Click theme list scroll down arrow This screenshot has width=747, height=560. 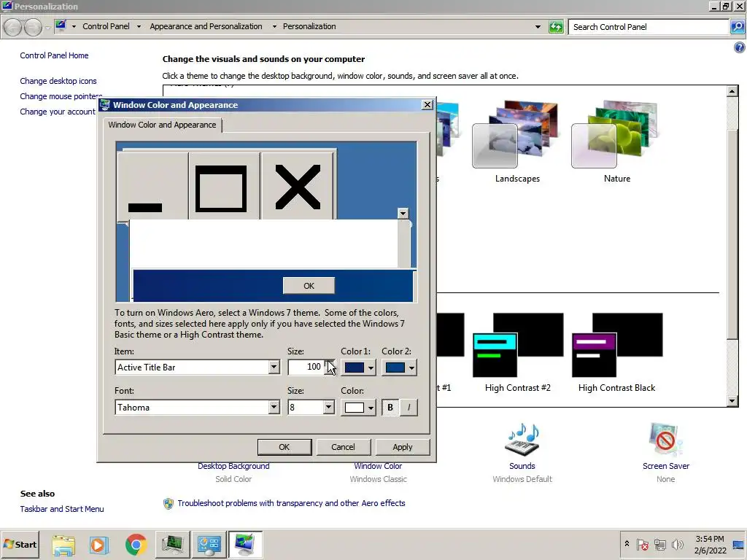point(732,401)
